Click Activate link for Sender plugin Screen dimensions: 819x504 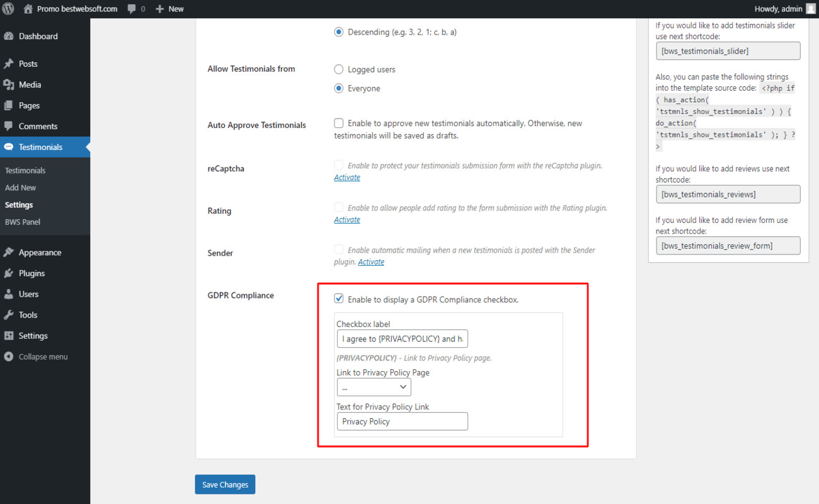371,262
